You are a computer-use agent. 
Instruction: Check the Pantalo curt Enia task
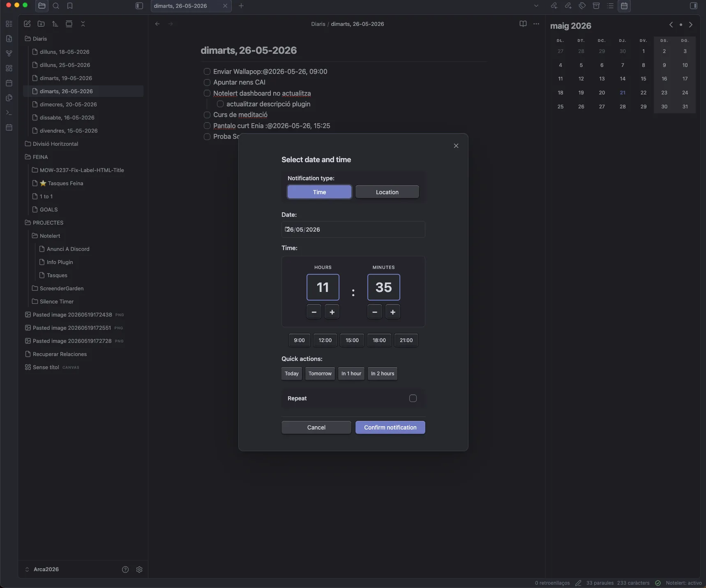[207, 126]
